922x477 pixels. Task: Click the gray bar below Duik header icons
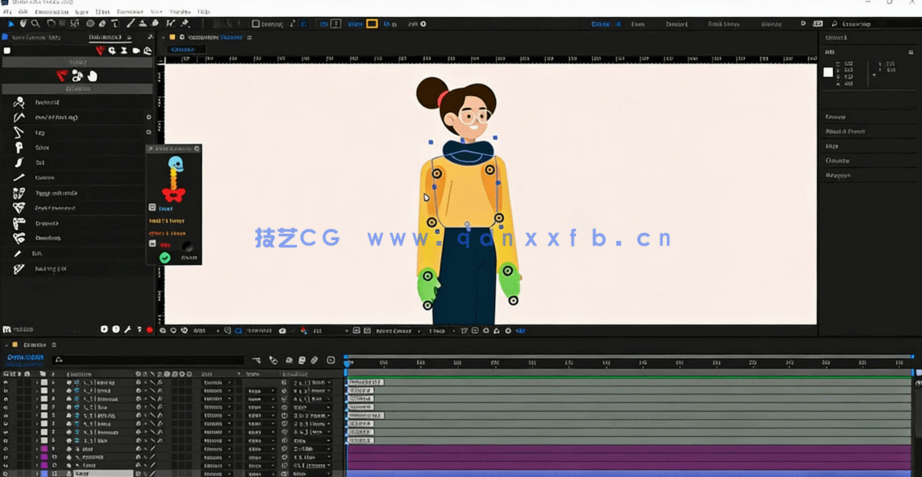tap(77, 62)
